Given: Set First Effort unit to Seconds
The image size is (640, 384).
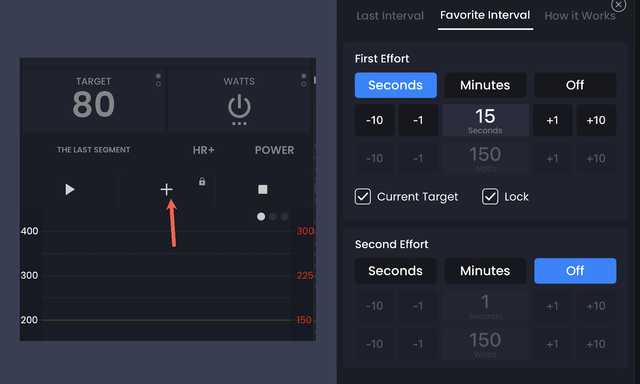Looking at the screenshot, I should pos(396,85).
